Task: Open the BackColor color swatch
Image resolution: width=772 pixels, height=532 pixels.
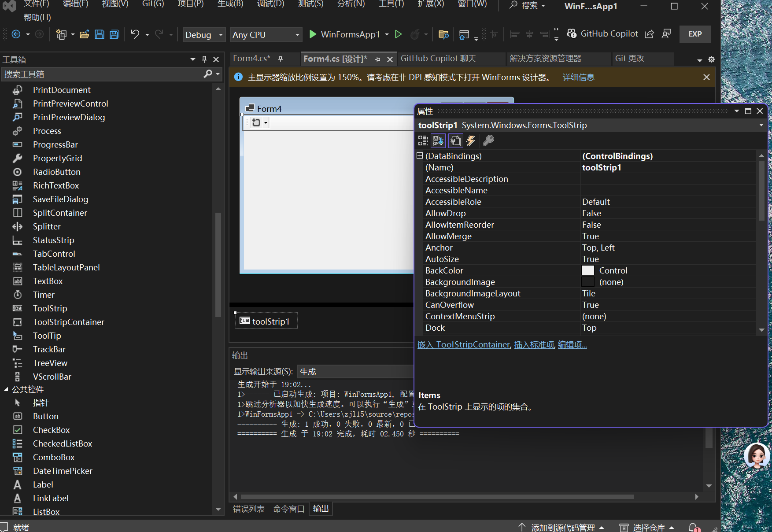Action: click(588, 270)
